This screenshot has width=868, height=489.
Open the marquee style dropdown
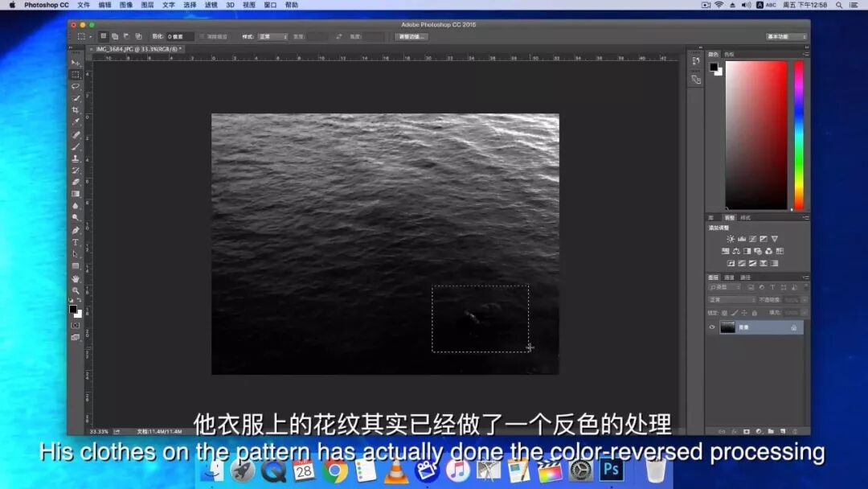[272, 36]
